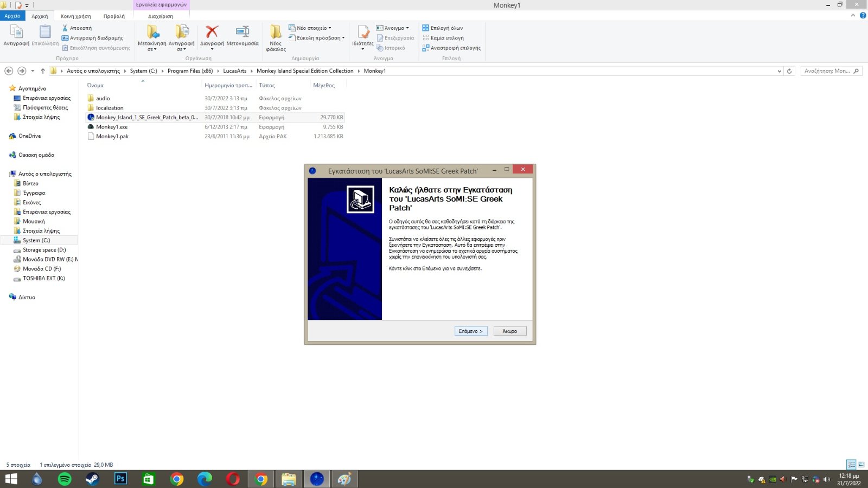The height and width of the screenshot is (488, 868).
Task: Click Επικόλληση συντόμευσης (paste shortcut)
Action: [x=96, y=48]
